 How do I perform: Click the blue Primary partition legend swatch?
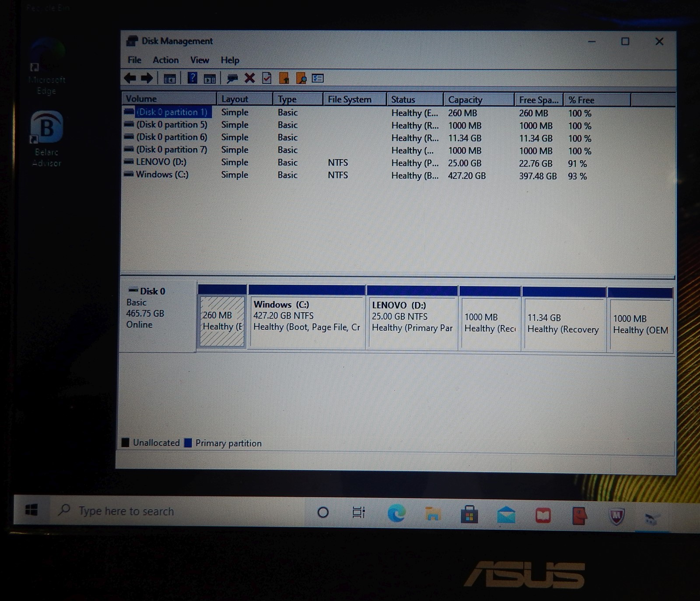188,443
